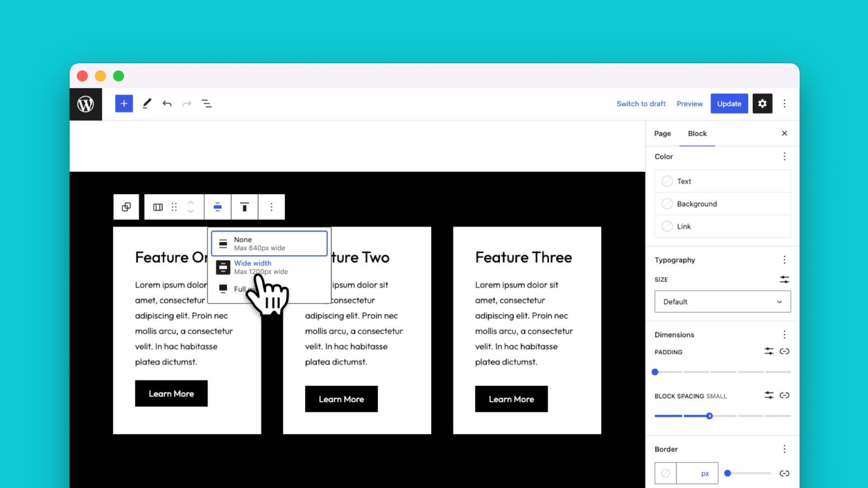Open the font size Default dropdown
Image resolution: width=868 pixels, height=488 pixels.
point(722,302)
